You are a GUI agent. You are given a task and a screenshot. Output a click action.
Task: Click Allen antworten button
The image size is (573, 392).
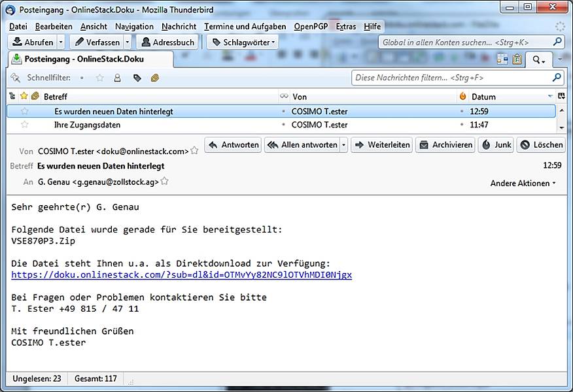[x=302, y=145]
